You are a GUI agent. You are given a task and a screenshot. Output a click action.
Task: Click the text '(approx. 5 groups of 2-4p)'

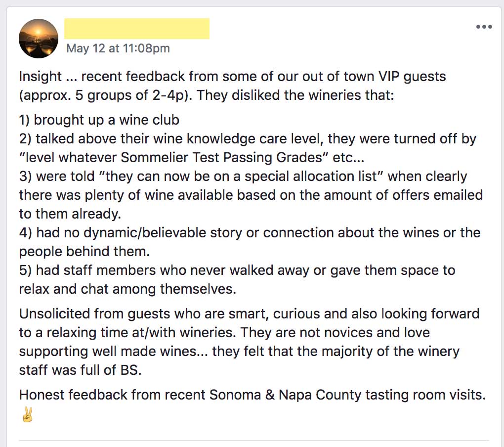click(x=105, y=95)
